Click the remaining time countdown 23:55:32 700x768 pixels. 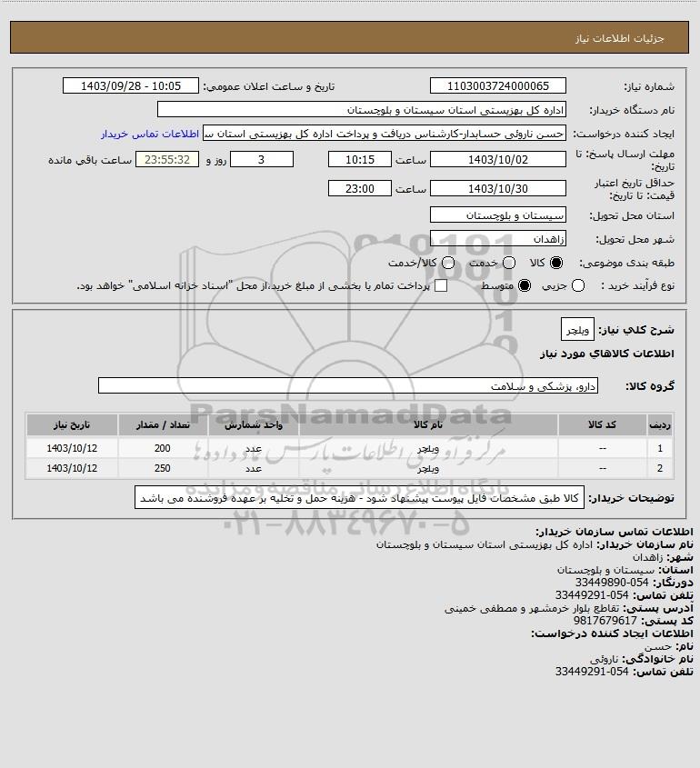pyautogui.click(x=167, y=160)
